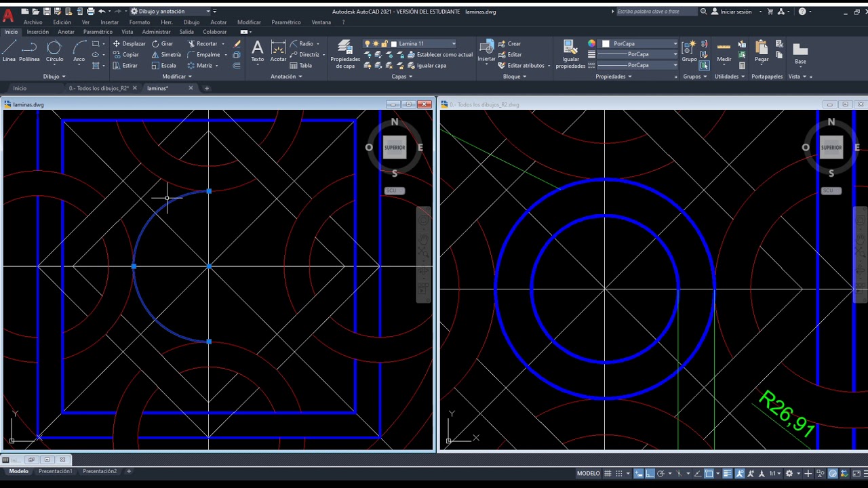Use the Empalme fillet tool
This screenshot has width=868, height=488.
[203, 54]
